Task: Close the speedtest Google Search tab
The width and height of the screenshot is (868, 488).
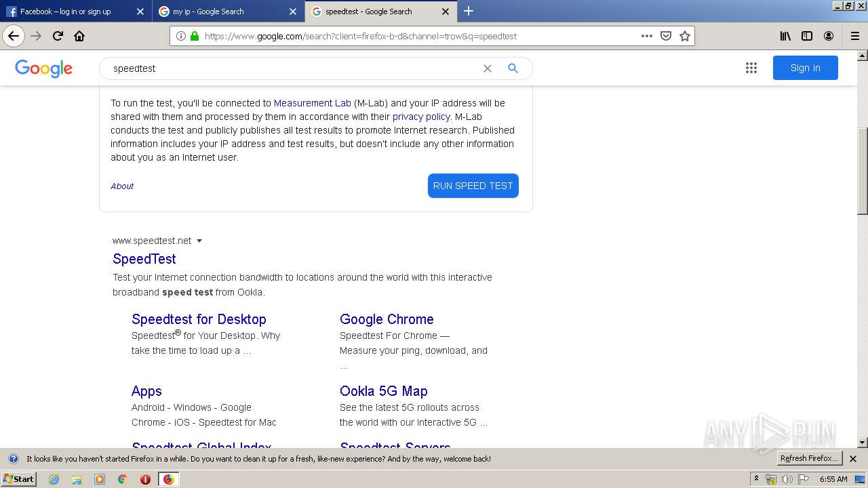Action: (x=446, y=12)
